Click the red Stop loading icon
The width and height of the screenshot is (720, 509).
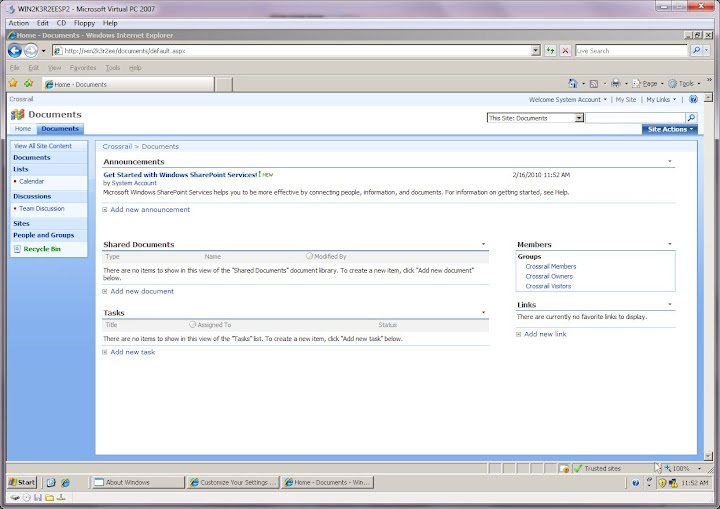[x=566, y=51]
